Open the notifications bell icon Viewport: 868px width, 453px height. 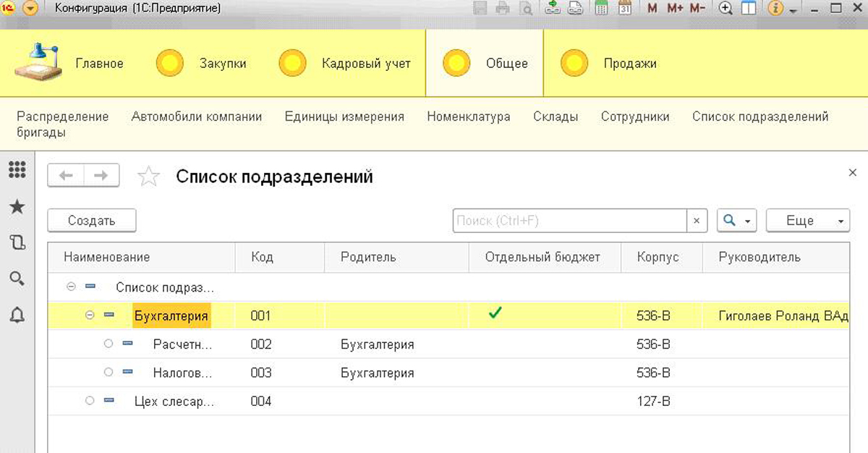pyautogui.click(x=17, y=314)
